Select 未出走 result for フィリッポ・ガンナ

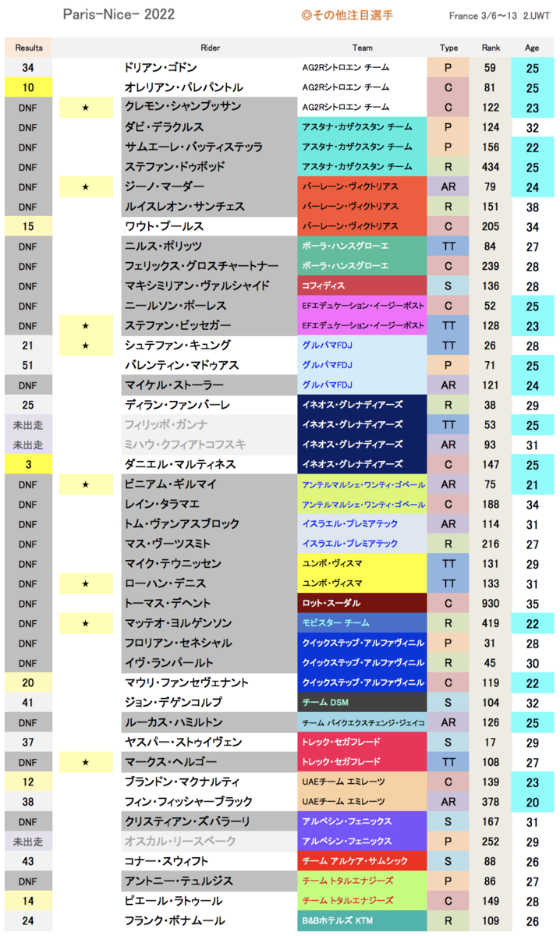28,425
